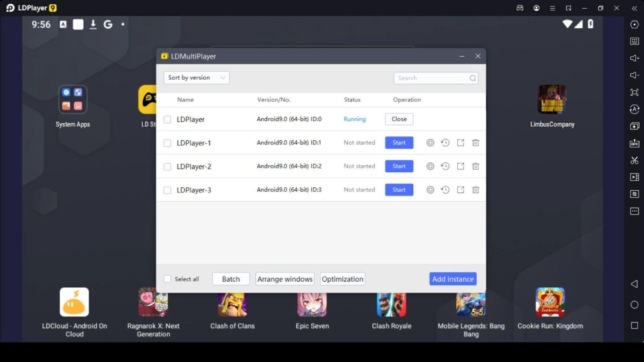Image resolution: width=644 pixels, height=362 pixels.
Task: Click the scissors screenshot icon
Action: click(x=635, y=160)
